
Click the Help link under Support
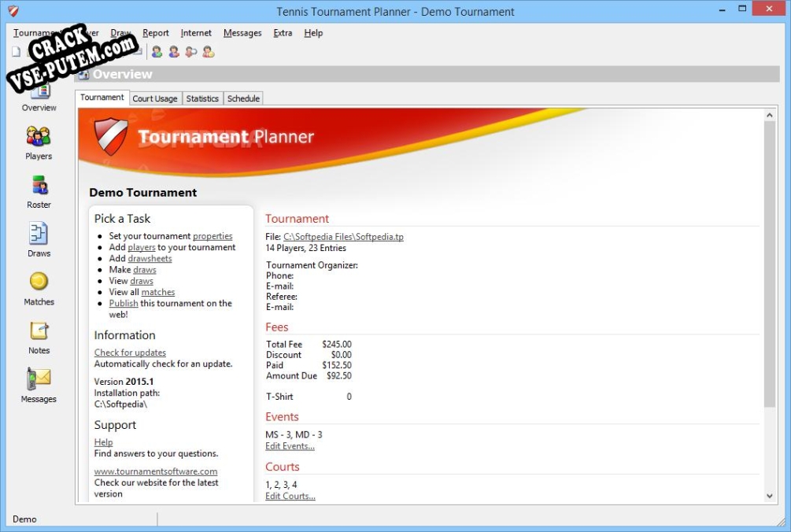pyautogui.click(x=103, y=442)
